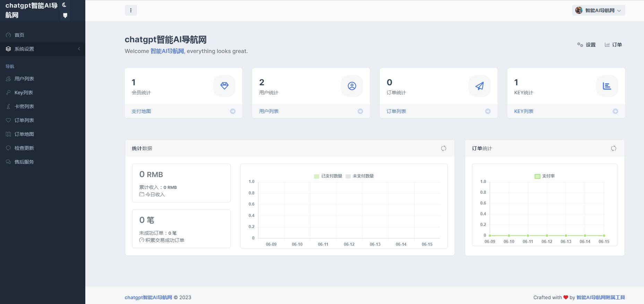Screen dimensions: 644x304
Task: Click 智能AI导航网 welcome link
Action: pyautogui.click(x=167, y=51)
